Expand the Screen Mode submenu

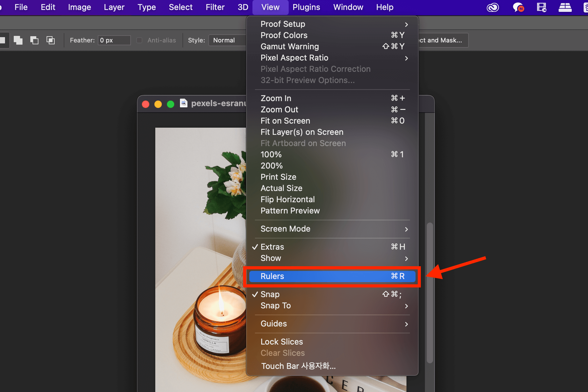point(332,229)
